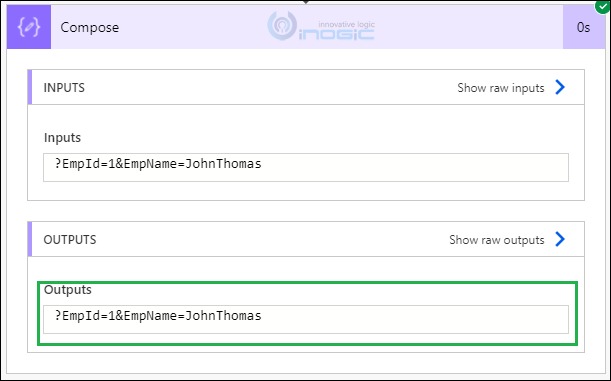Focus the Outputs value text field
This screenshot has height=381, width=611.
point(306,319)
